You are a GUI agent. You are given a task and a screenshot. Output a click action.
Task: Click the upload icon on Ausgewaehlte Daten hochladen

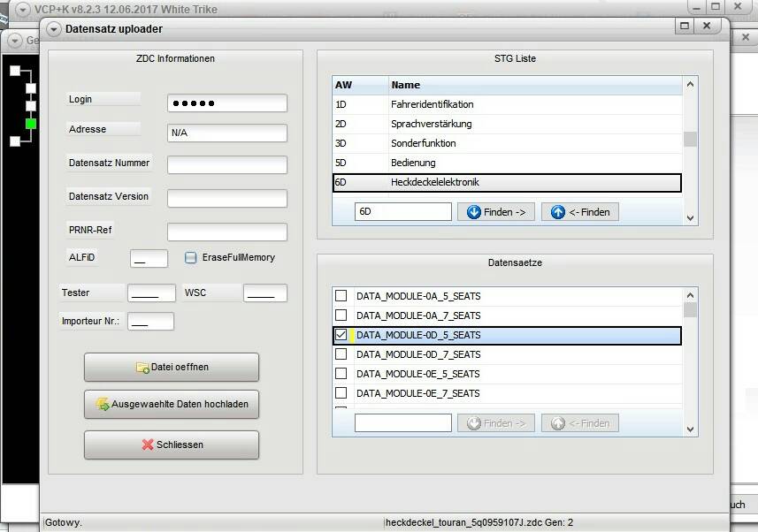pos(103,405)
